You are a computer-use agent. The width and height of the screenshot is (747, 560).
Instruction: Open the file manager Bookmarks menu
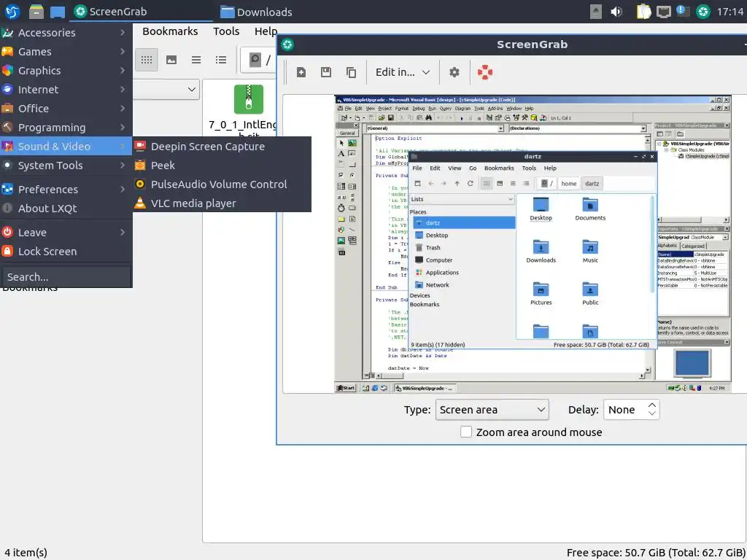tap(170, 31)
